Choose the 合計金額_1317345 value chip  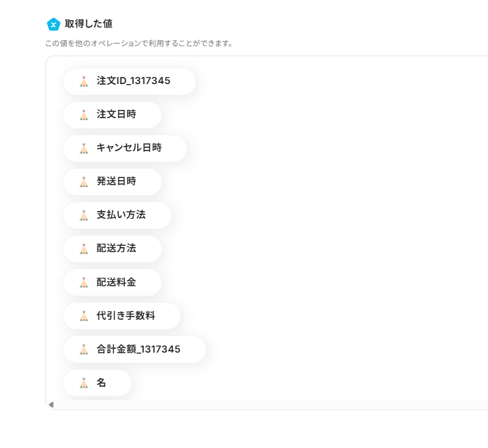point(138,349)
